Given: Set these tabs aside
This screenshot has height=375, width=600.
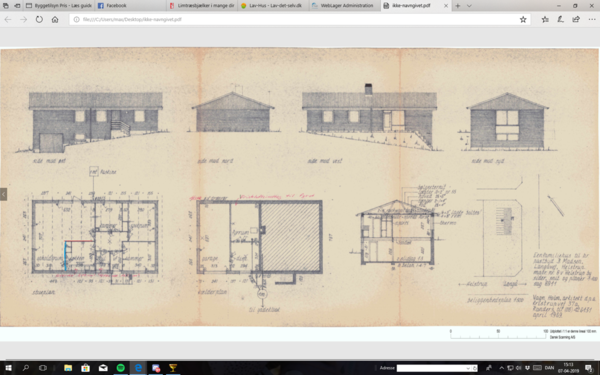Looking at the screenshot, I should [x=17, y=6].
